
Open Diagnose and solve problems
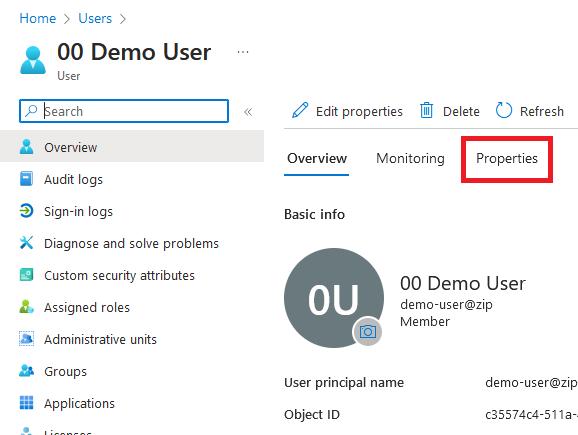tap(131, 244)
